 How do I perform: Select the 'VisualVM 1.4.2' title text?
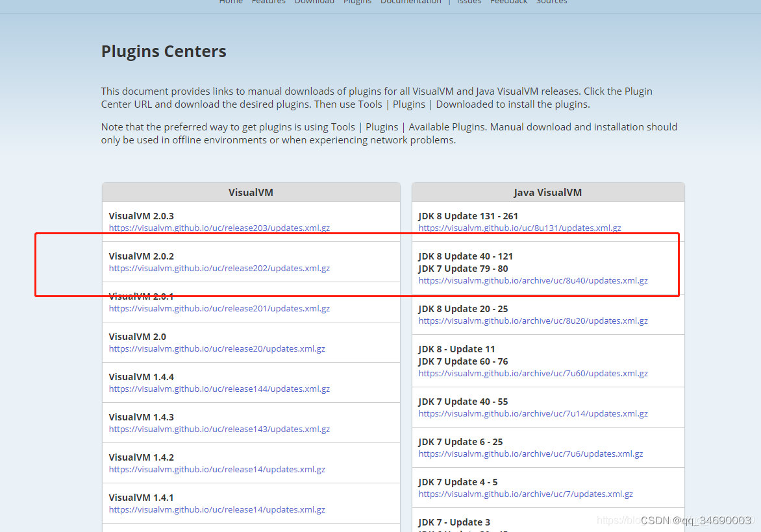coord(142,457)
